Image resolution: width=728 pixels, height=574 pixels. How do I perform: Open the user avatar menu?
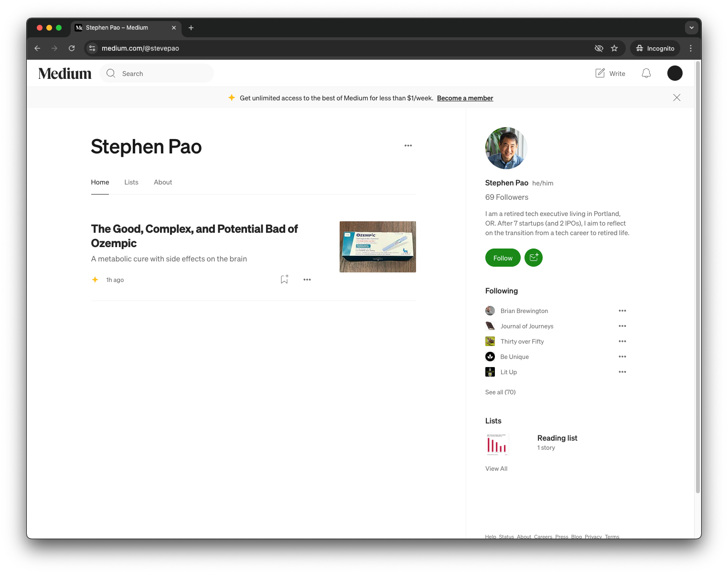(675, 73)
